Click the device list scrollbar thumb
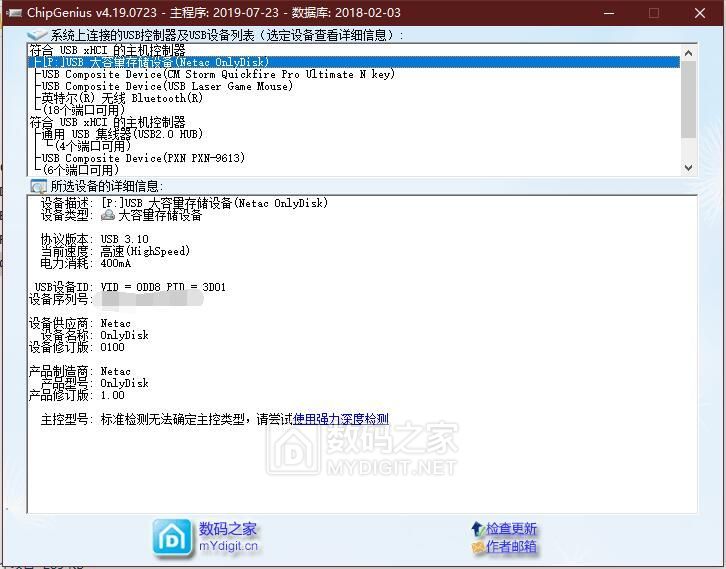726x569 pixels. point(688,99)
